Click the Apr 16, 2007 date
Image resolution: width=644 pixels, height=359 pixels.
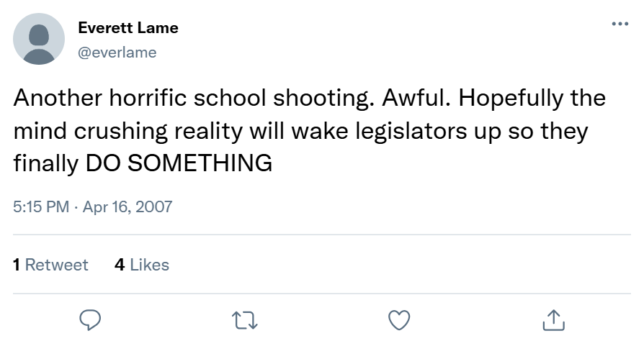point(128,207)
